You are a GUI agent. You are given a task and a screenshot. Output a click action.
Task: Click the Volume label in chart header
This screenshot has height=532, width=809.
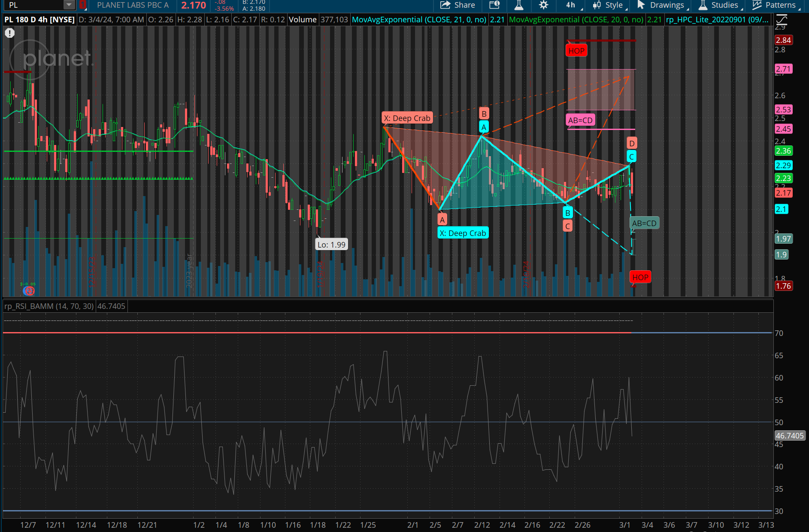click(303, 20)
